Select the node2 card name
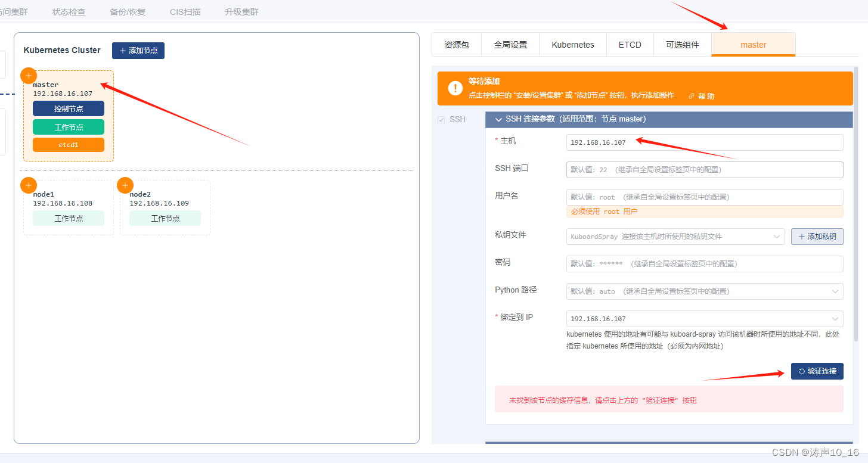This screenshot has height=463, width=868. (x=140, y=194)
